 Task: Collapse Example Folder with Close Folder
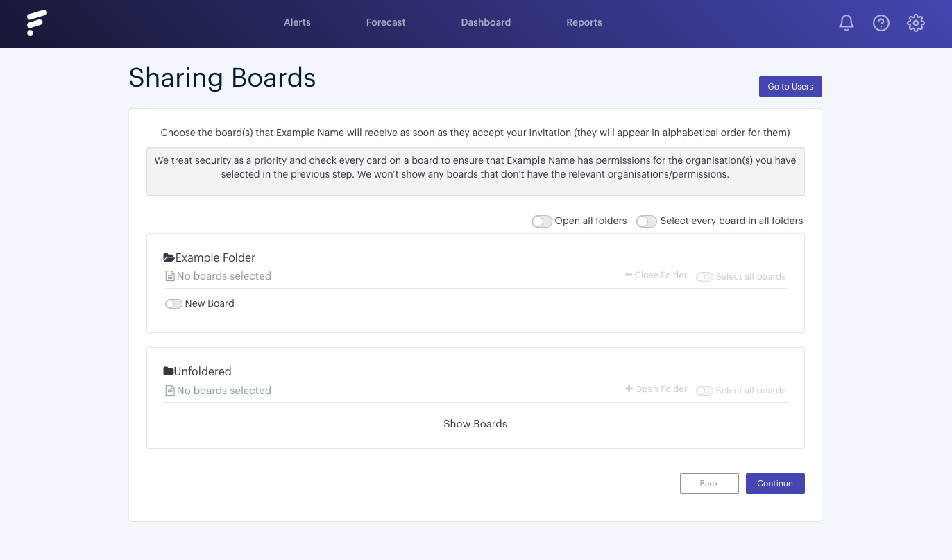[656, 275]
